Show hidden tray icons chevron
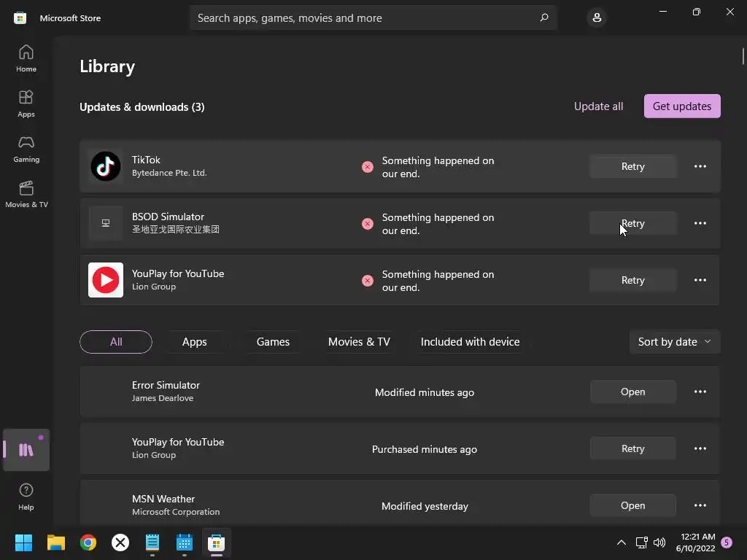The height and width of the screenshot is (560, 747). point(622,542)
